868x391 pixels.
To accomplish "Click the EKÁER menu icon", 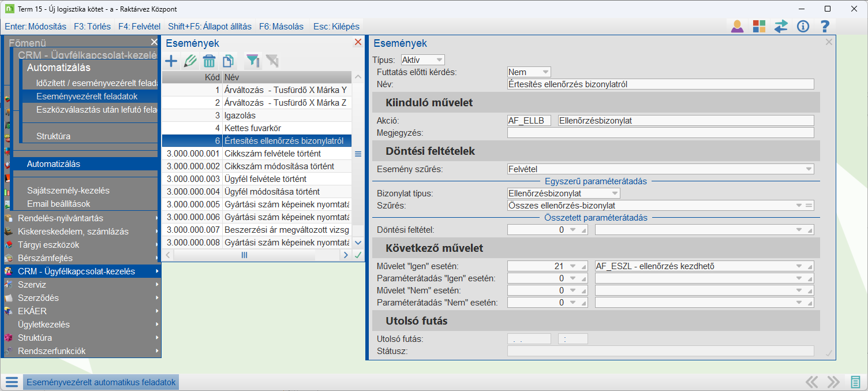I will (9, 311).
